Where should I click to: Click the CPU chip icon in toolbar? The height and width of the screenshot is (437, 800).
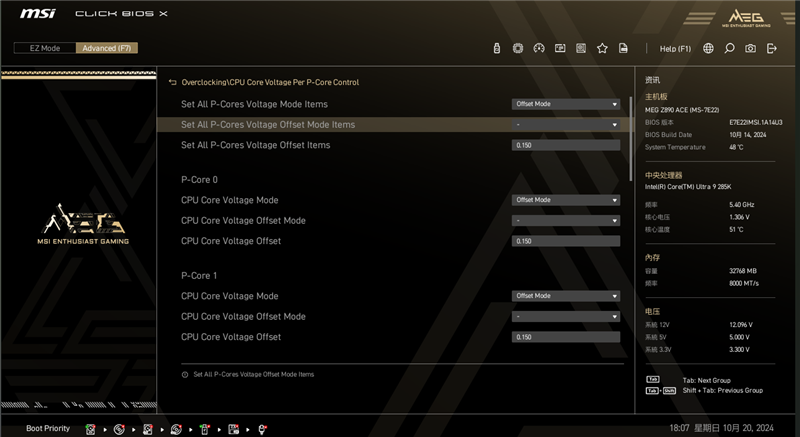tap(518, 48)
